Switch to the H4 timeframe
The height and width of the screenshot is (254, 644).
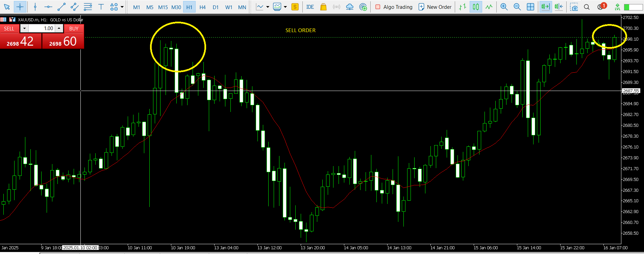click(202, 7)
